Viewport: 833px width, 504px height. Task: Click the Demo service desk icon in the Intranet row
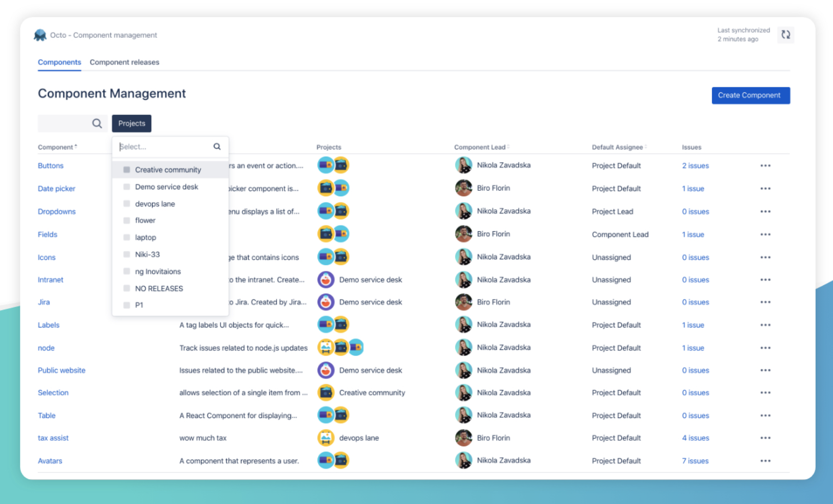pos(326,280)
